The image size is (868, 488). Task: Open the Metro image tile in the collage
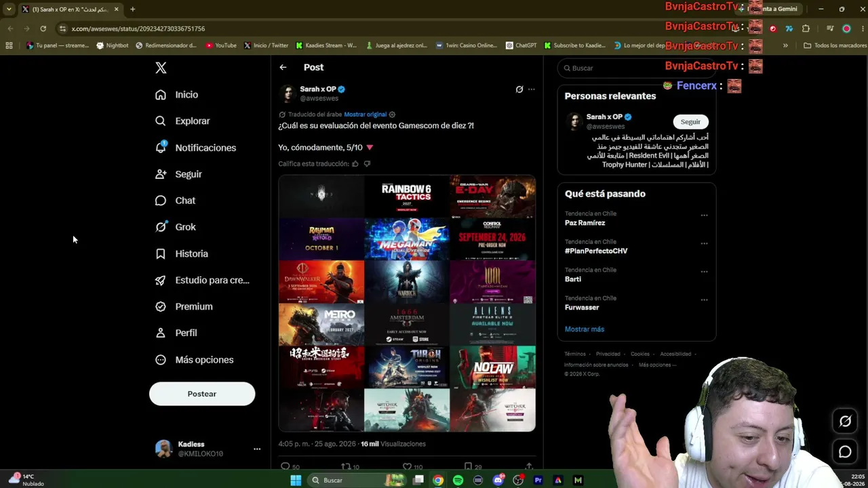[x=321, y=324]
